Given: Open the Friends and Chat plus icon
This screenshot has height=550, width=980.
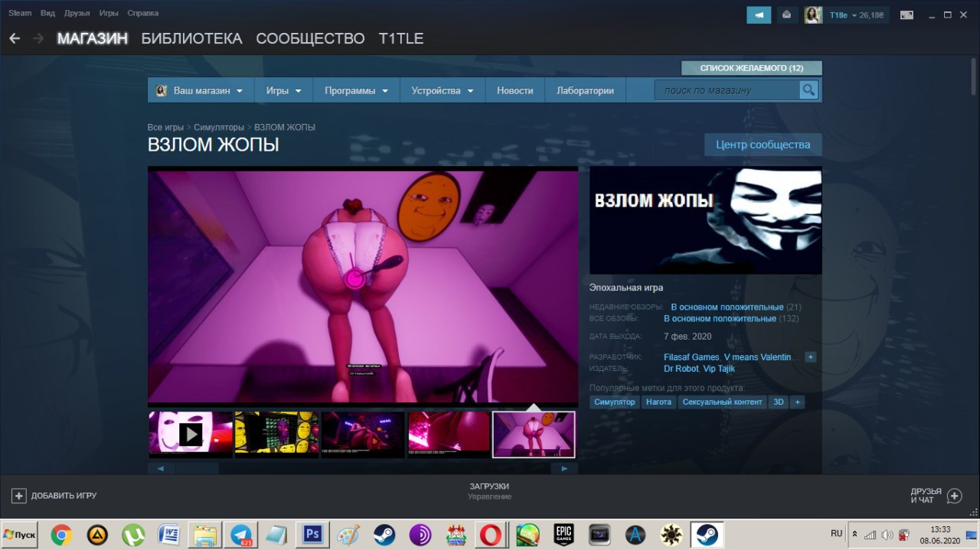Looking at the screenshot, I should [x=954, y=496].
